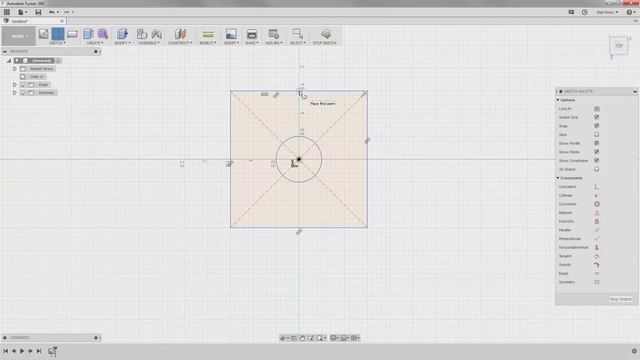This screenshot has height=360, width=640.
Task: Click the Look At option icon
Action: [x=597, y=109]
